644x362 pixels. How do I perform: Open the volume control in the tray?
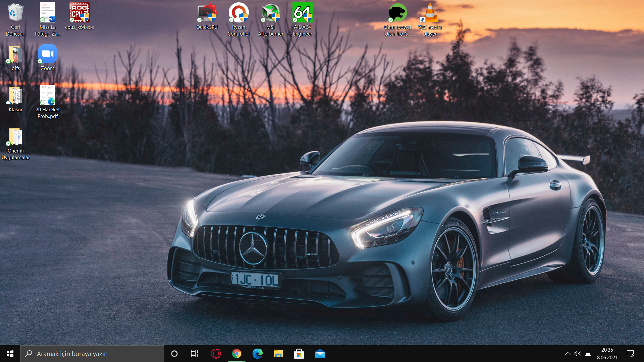click(x=577, y=354)
